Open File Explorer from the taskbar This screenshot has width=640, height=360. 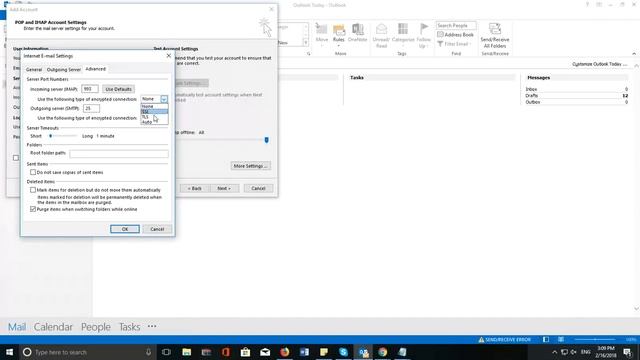187,352
